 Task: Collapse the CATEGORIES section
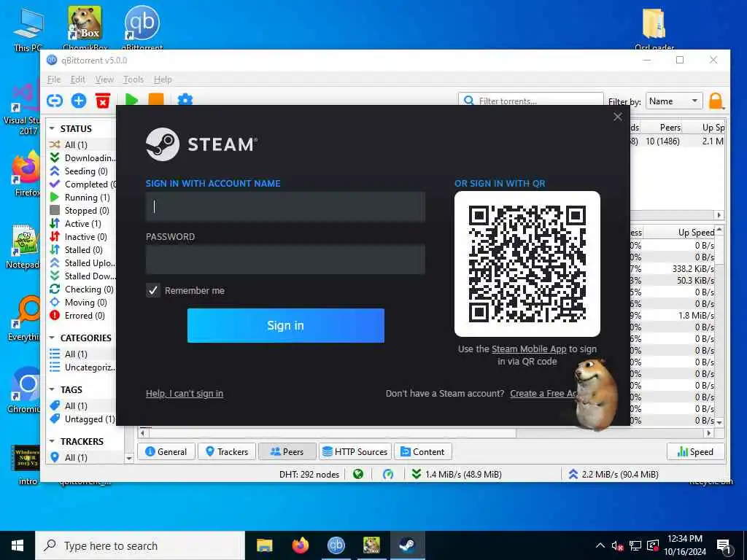(x=52, y=338)
